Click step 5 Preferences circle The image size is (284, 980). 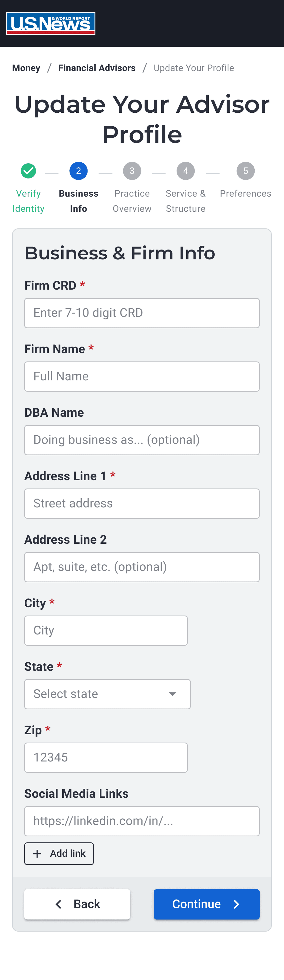(x=245, y=171)
